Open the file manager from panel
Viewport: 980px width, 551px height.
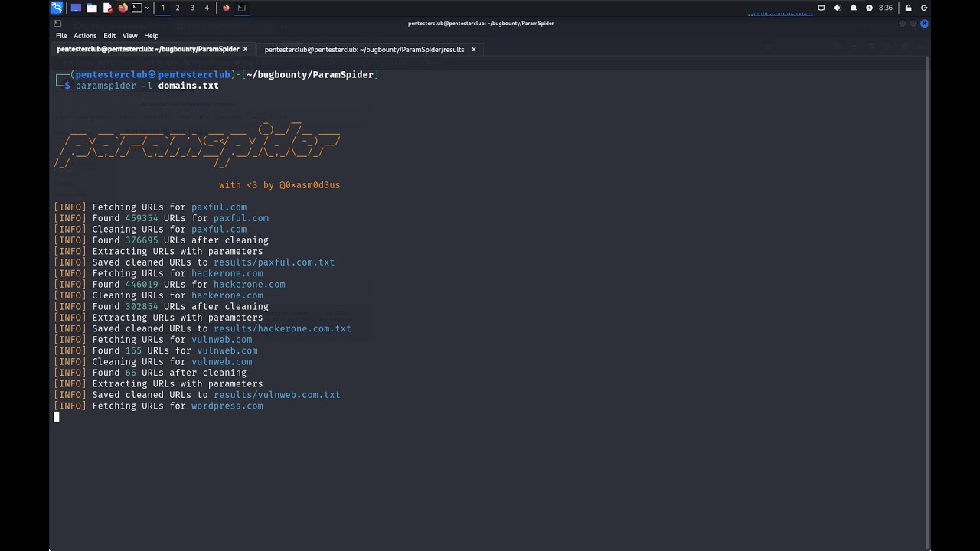point(92,8)
